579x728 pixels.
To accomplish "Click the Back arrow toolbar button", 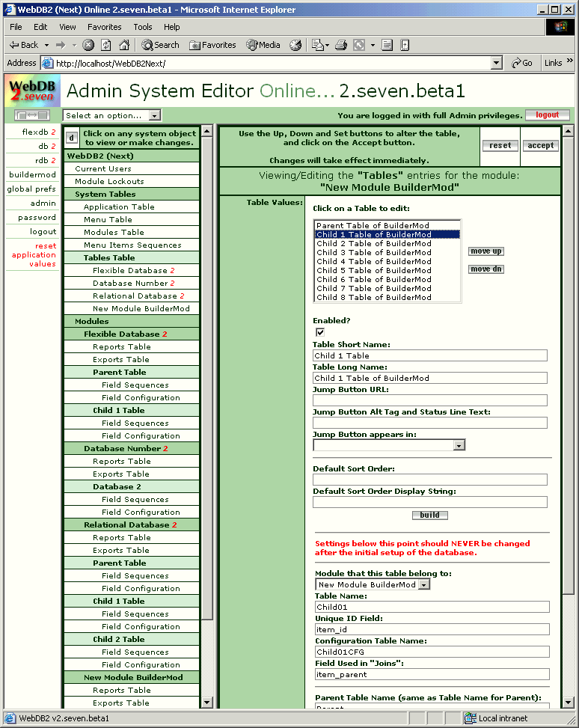I will coord(23,45).
